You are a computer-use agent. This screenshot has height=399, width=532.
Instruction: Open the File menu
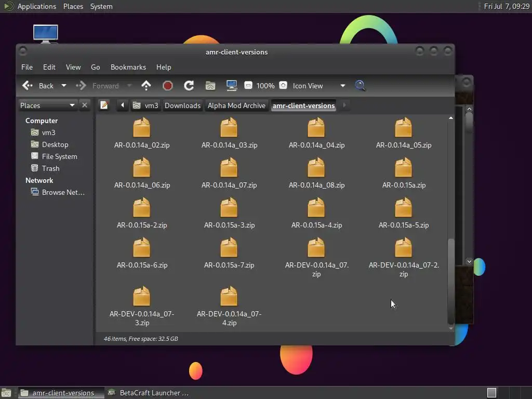click(27, 67)
